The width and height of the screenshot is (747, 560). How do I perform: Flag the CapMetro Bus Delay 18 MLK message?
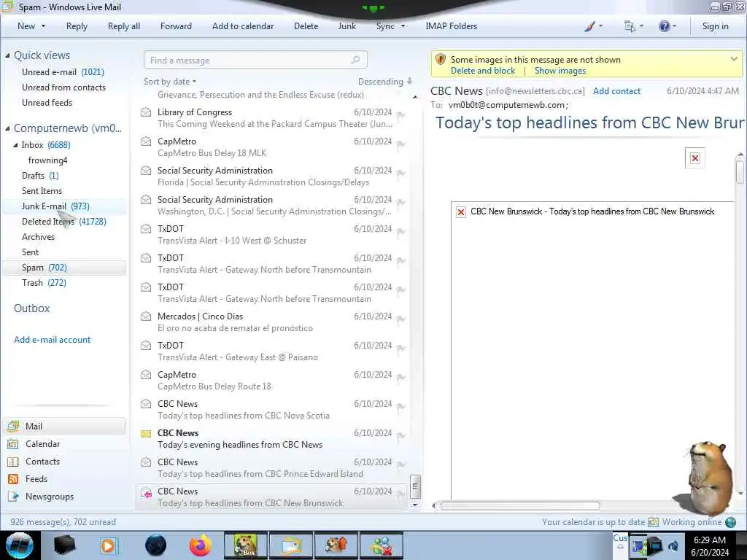point(401,144)
